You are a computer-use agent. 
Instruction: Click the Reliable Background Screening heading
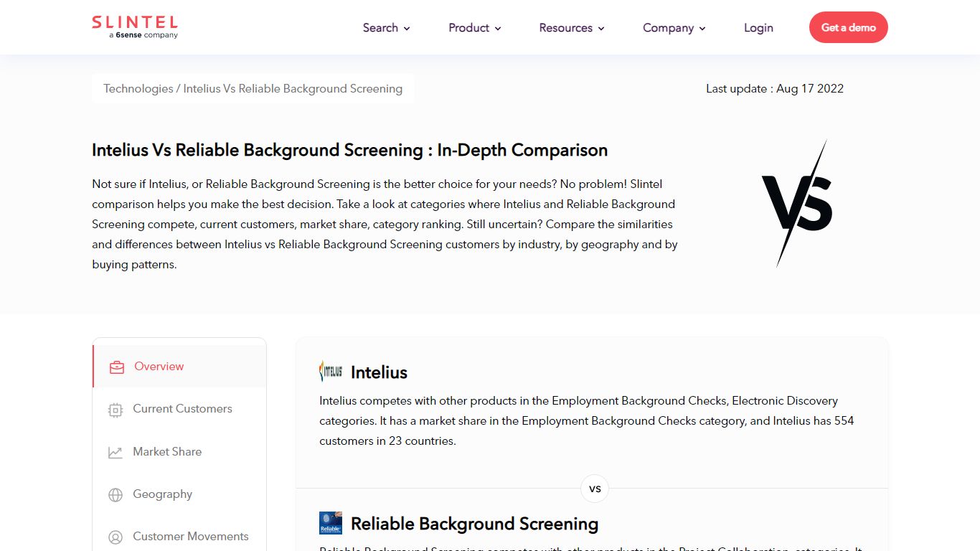click(x=474, y=524)
